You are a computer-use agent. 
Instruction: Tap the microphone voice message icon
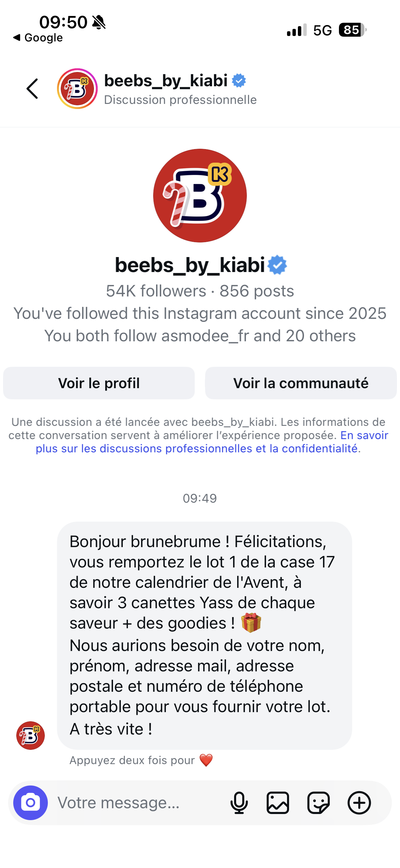pyautogui.click(x=239, y=802)
